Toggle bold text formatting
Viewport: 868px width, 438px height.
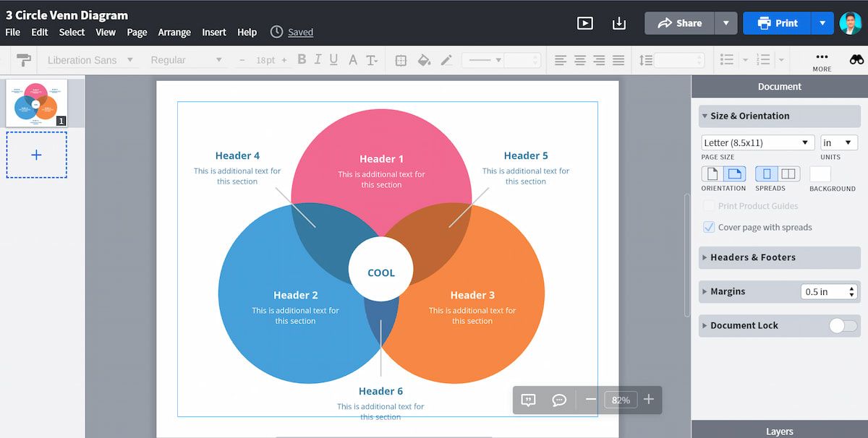click(x=301, y=59)
